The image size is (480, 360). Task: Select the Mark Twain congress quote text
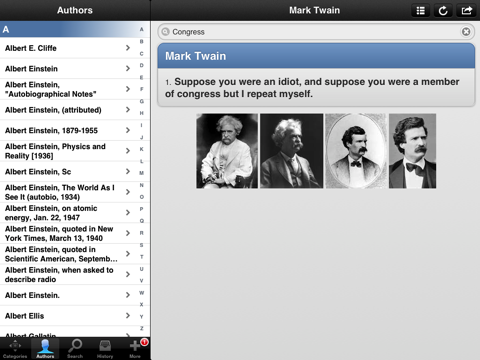[x=312, y=88]
